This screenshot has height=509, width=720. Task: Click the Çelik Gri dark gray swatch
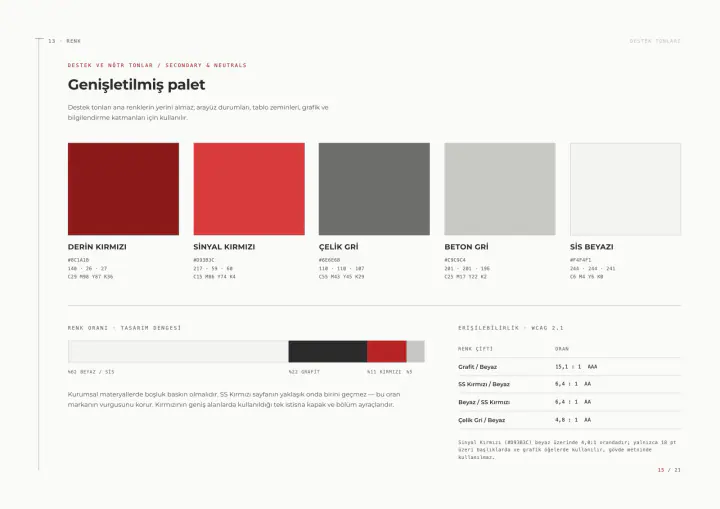click(x=374, y=189)
